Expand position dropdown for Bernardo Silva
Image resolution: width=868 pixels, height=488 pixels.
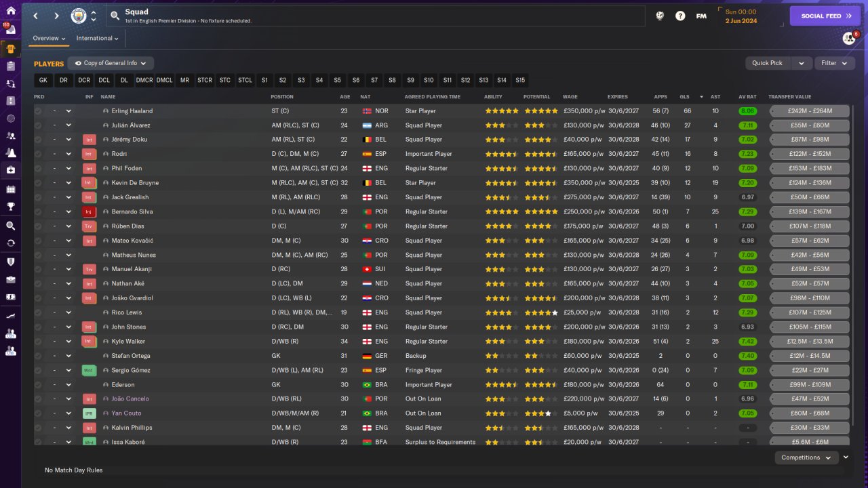(x=68, y=212)
